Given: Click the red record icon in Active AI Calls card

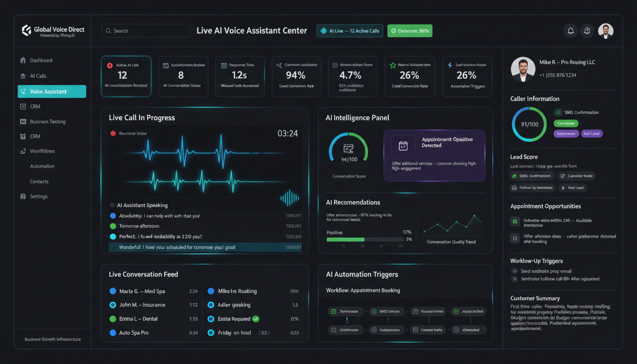Looking at the screenshot, I should point(110,65).
